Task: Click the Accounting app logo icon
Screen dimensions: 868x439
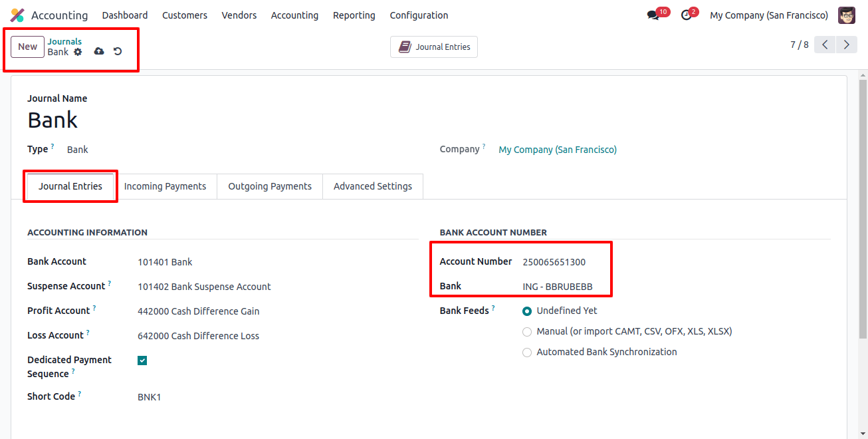Action: click(17, 15)
